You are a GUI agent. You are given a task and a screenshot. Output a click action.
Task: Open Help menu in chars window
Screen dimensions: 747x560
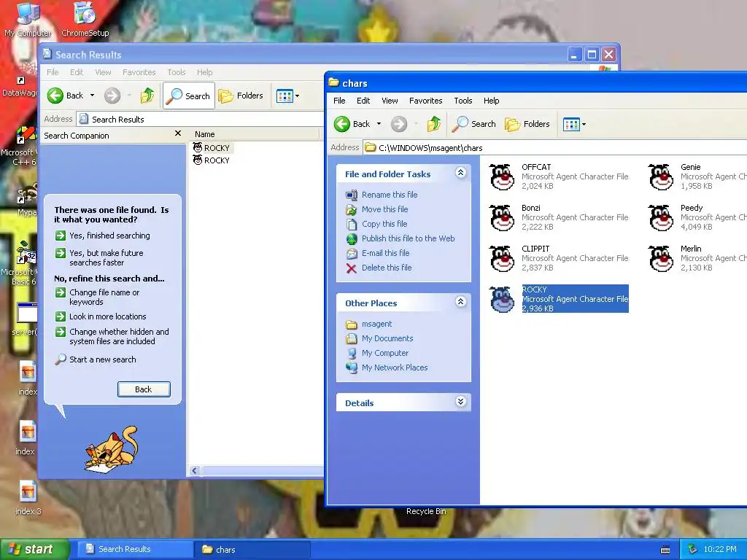491,101
